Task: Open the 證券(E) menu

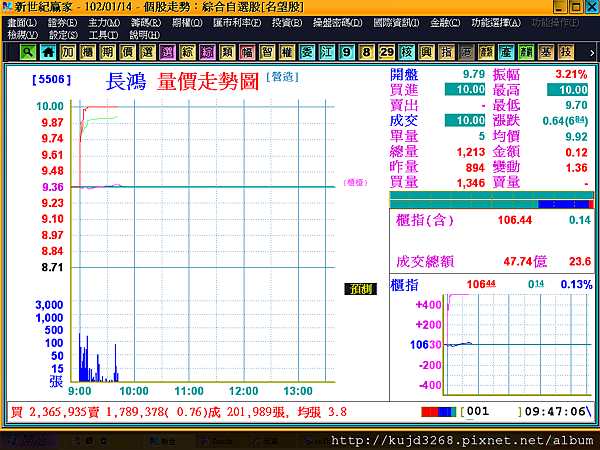Action: coord(62,23)
